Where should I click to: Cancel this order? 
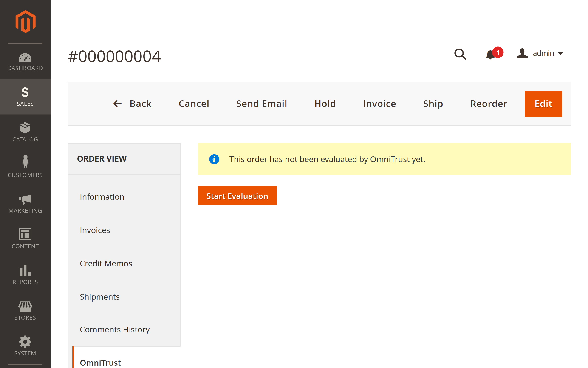[x=194, y=104]
